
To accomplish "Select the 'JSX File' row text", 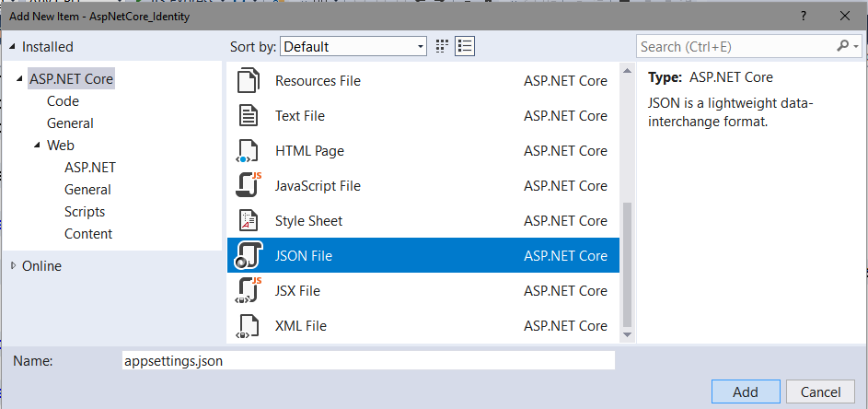I will 298,290.
